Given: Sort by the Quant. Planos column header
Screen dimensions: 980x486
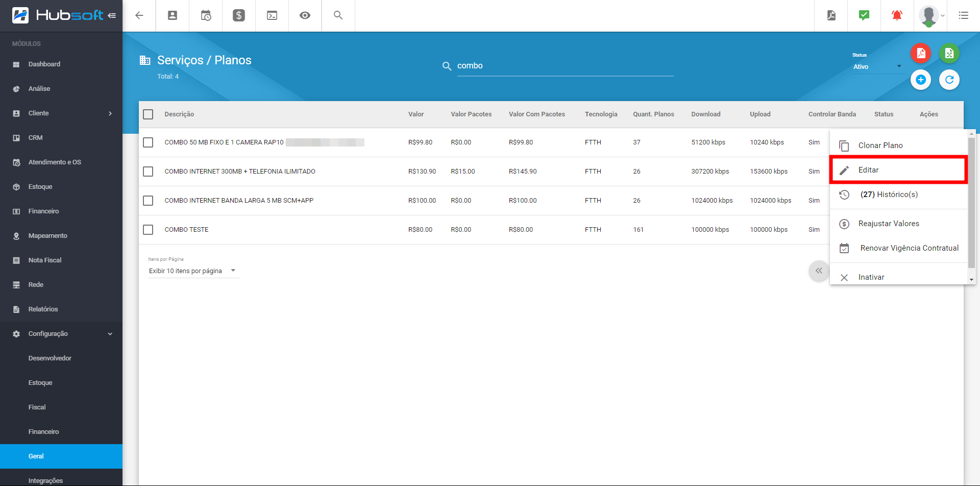Looking at the screenshot, I should coord(653,114).
